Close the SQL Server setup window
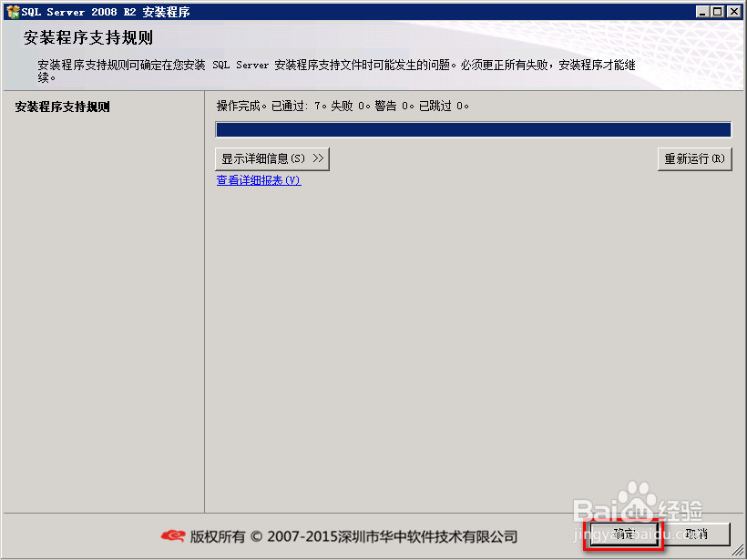Viewport: 747px width, 560px height. coord(734,12)
